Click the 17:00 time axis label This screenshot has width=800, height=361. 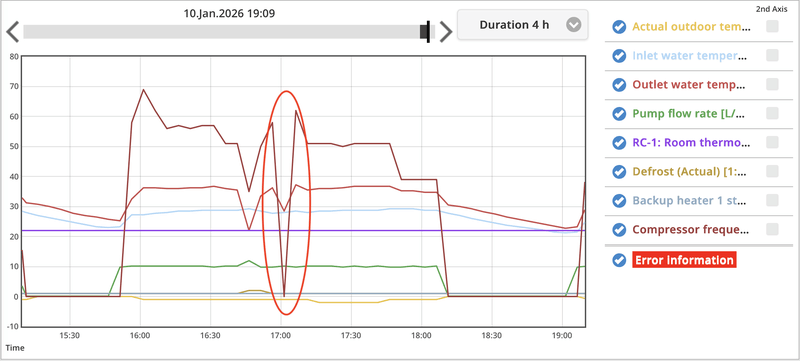point(280,336)
